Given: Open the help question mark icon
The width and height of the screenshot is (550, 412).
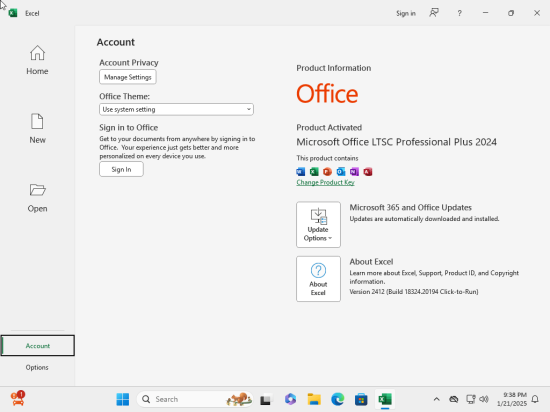Looking at the screenshot, I should point(460,13).
